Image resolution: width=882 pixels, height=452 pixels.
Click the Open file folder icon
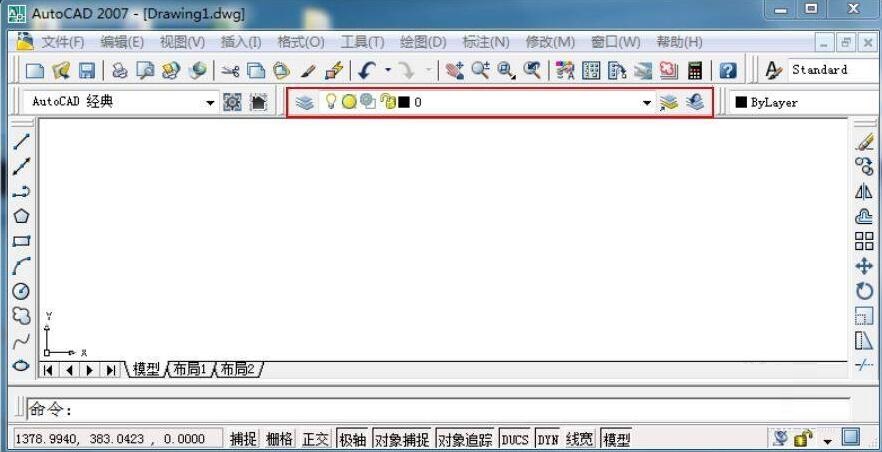(x=61, y=70)
